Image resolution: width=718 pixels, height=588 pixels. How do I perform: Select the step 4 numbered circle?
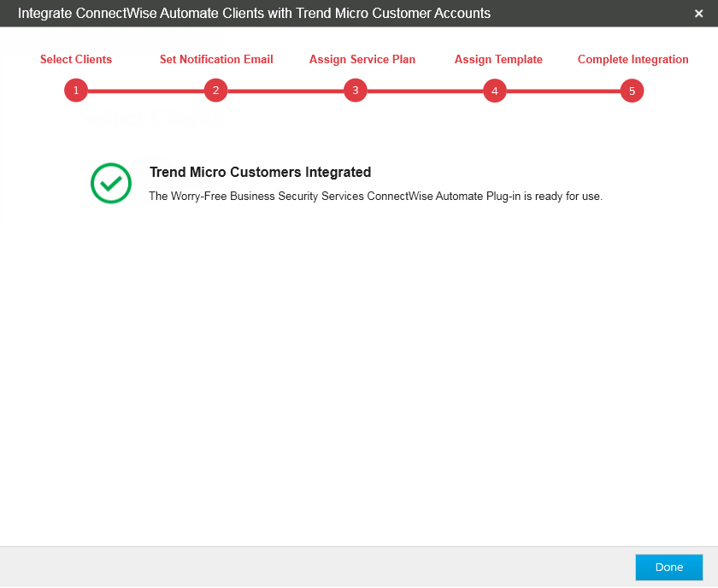495,91
